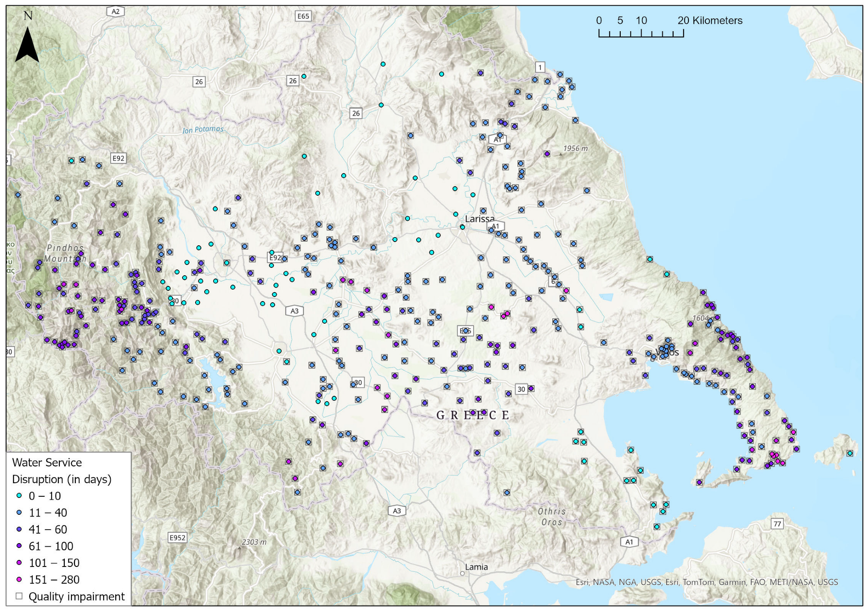The height and width of the screenshot is (612, 868).
Task: Click the A2 road shield
Action: tap(116, 11)
